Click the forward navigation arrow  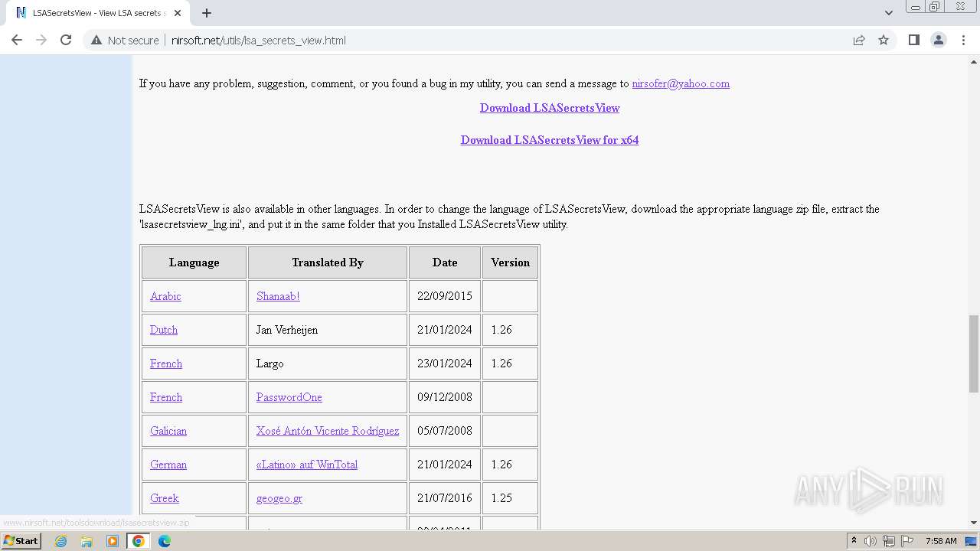(41, 40)
